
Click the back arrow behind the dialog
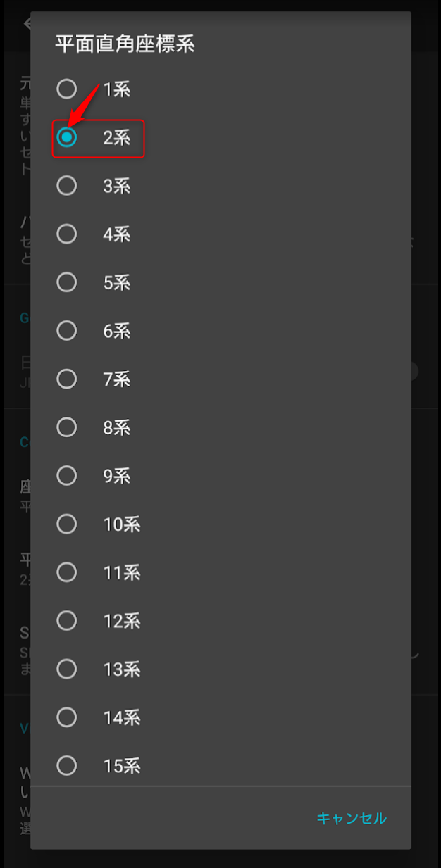tap(27, 24)
